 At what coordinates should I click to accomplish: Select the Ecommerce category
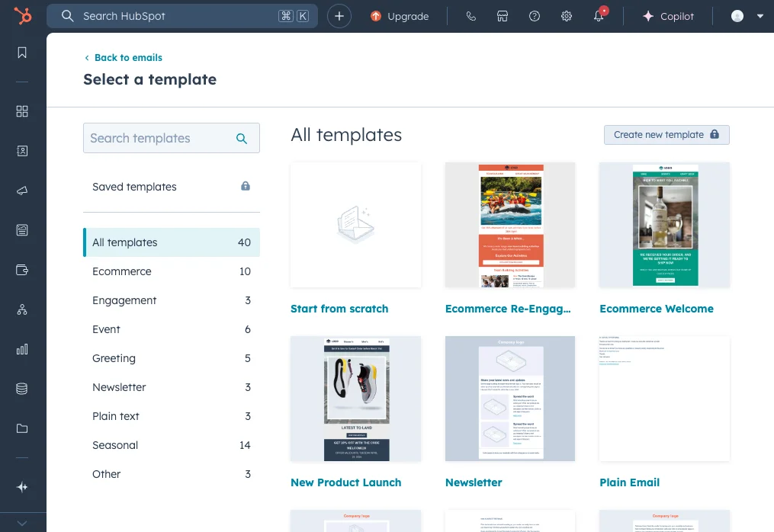(172, 271)
